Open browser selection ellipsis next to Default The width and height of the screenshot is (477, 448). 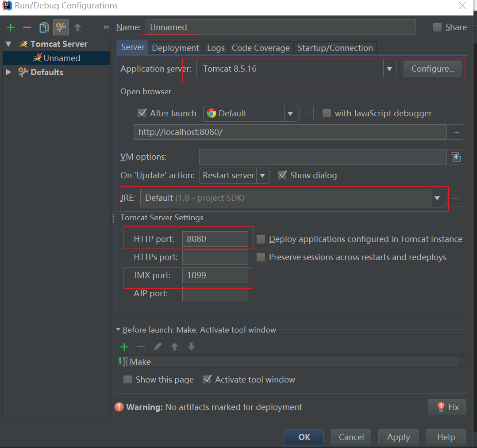click(307, 114)
